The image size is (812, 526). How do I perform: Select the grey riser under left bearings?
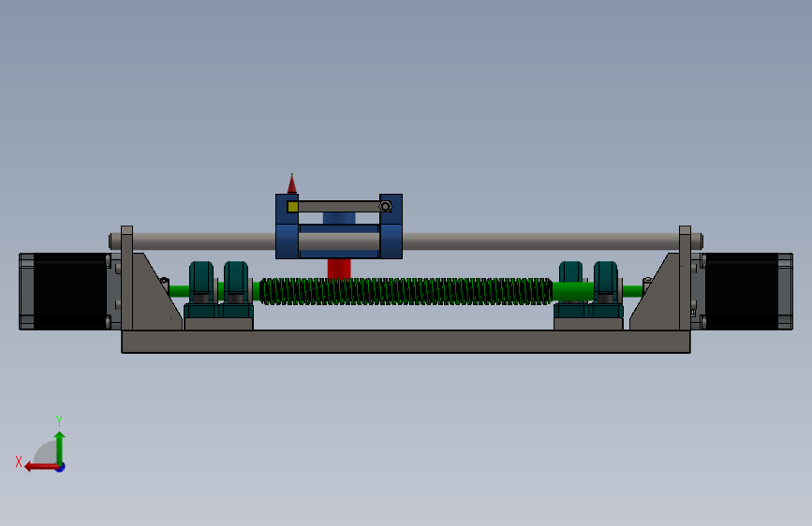tap(218, 324)
